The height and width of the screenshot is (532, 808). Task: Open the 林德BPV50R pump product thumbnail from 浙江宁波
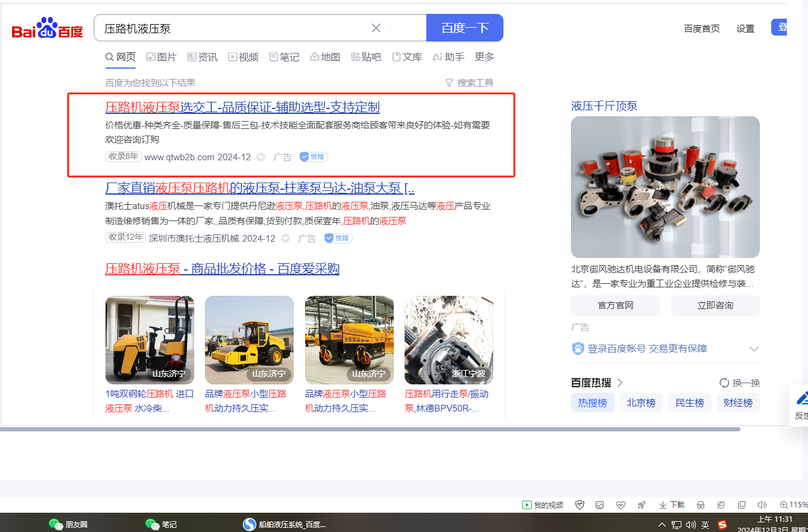click(x=449, y=340)
